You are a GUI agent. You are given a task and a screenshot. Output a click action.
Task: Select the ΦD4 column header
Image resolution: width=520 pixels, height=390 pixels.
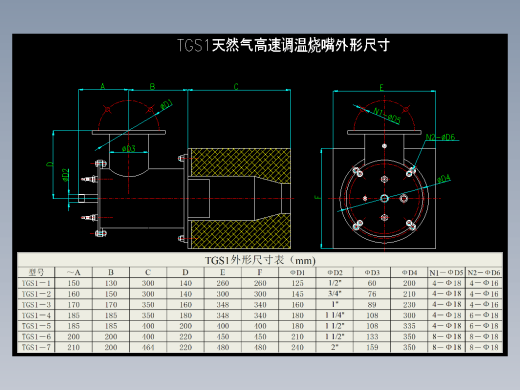409,272
